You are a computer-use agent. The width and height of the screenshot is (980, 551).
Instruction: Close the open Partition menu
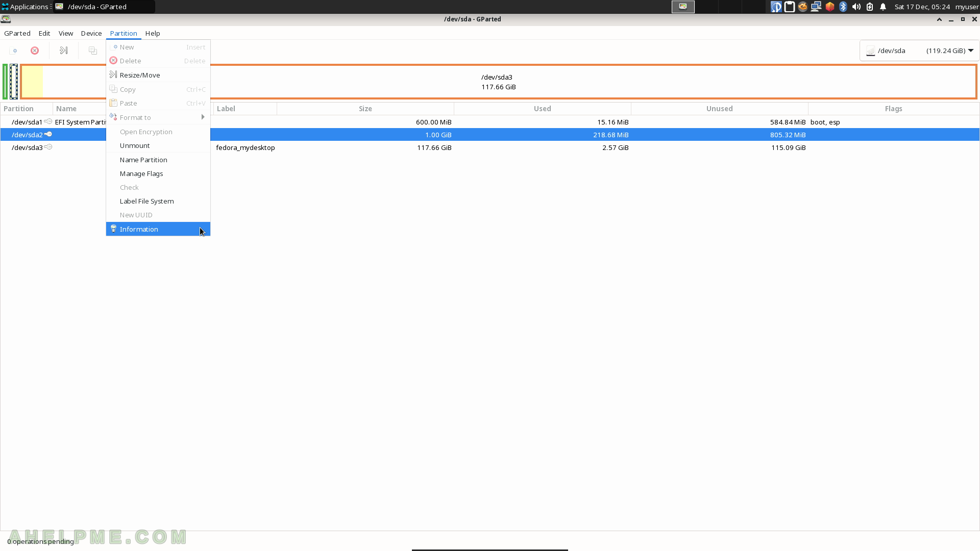click(x=124, y=33)
